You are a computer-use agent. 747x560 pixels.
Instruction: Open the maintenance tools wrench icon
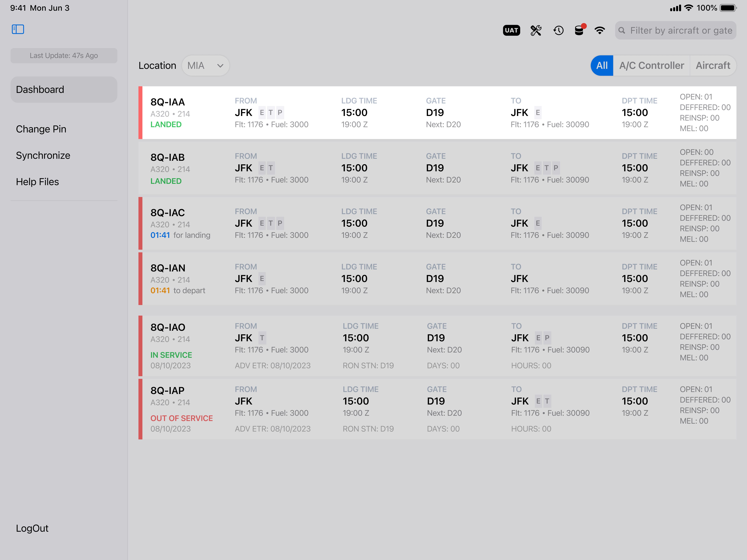point(536,30)
